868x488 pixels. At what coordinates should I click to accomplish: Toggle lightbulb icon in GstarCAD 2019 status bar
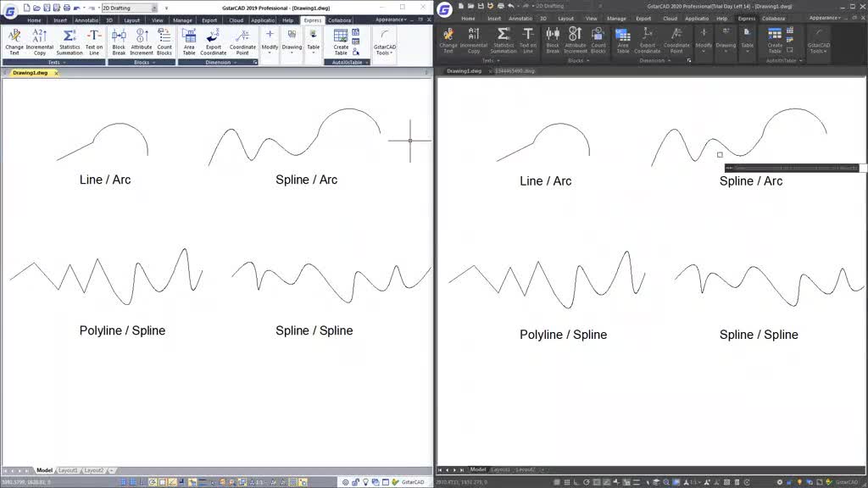coord(366,482)
